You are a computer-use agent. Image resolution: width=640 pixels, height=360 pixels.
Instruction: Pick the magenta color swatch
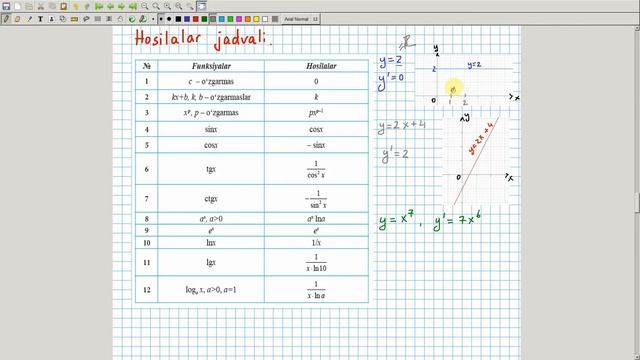239,19
